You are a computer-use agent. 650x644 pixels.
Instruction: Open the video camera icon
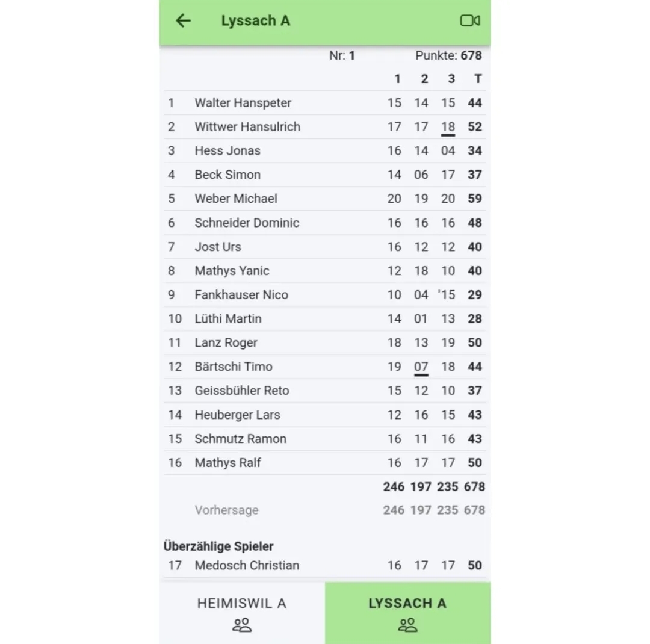click(469, 21)
